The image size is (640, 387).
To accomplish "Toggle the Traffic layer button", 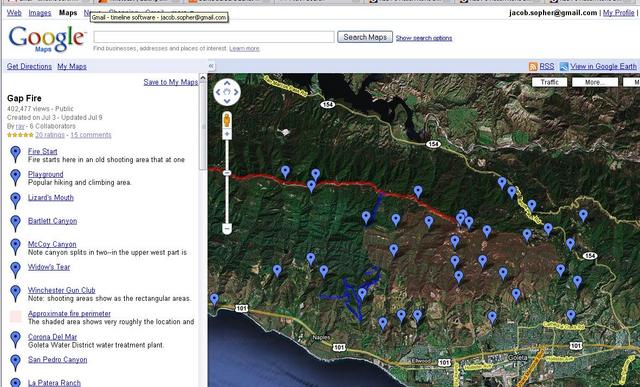I will coord(549,82).
